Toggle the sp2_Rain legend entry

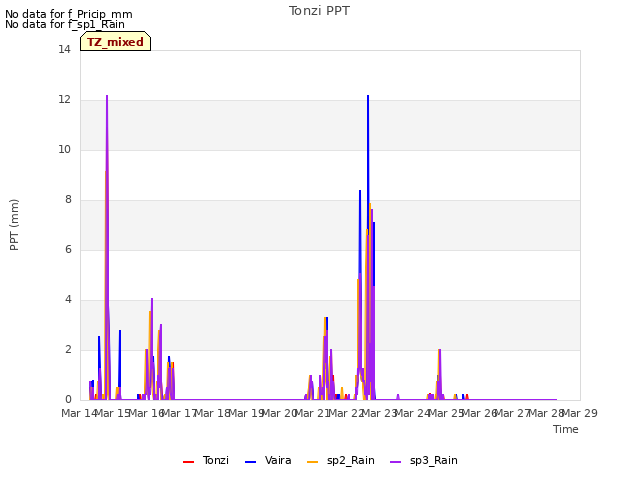tap(340, 460)
